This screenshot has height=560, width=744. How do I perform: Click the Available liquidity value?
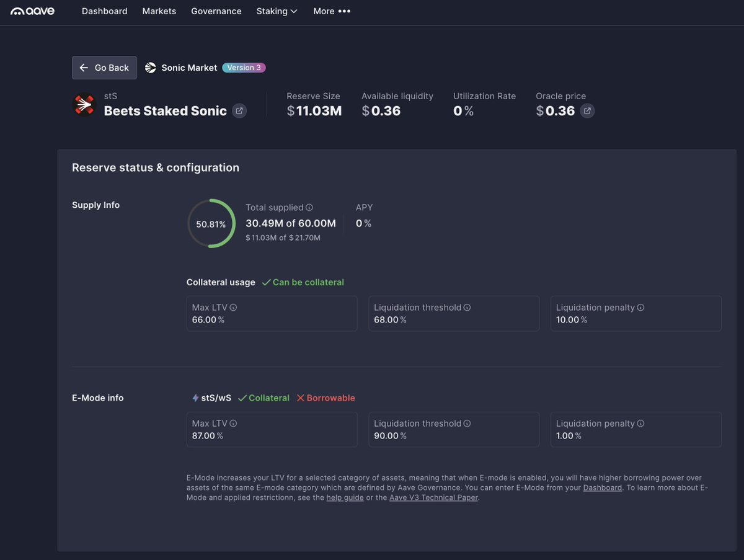[x=381, y=111]
